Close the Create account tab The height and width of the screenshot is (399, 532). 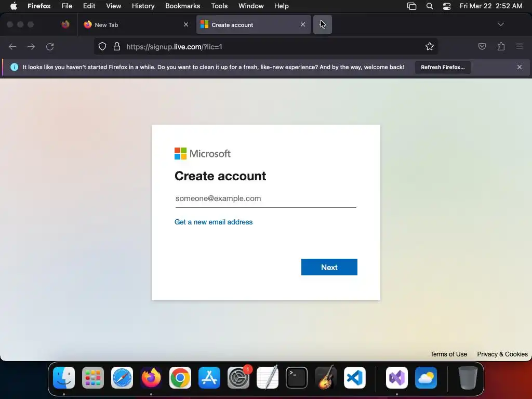[x=303, y=24]
